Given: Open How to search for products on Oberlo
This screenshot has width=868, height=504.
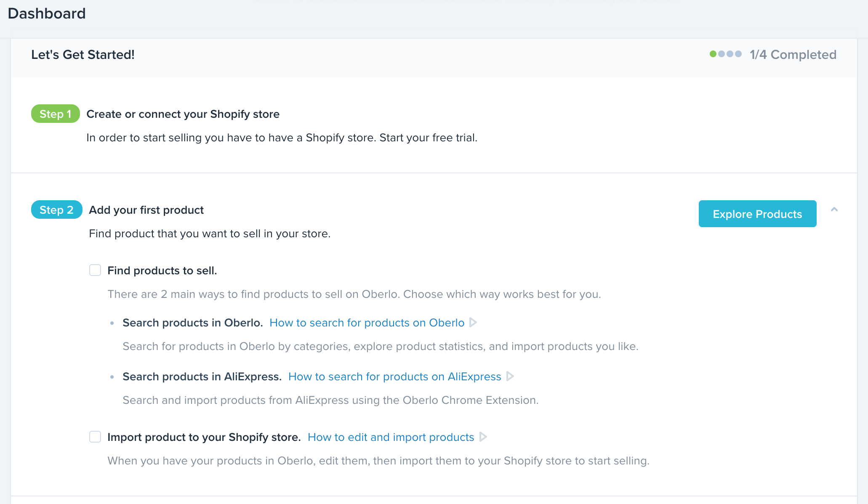Looking at the screenshot, I should (x=367, y=323).
